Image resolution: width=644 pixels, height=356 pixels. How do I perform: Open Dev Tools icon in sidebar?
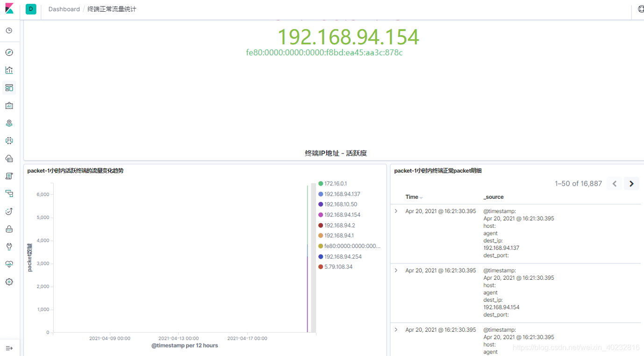(x=9, y=246)
